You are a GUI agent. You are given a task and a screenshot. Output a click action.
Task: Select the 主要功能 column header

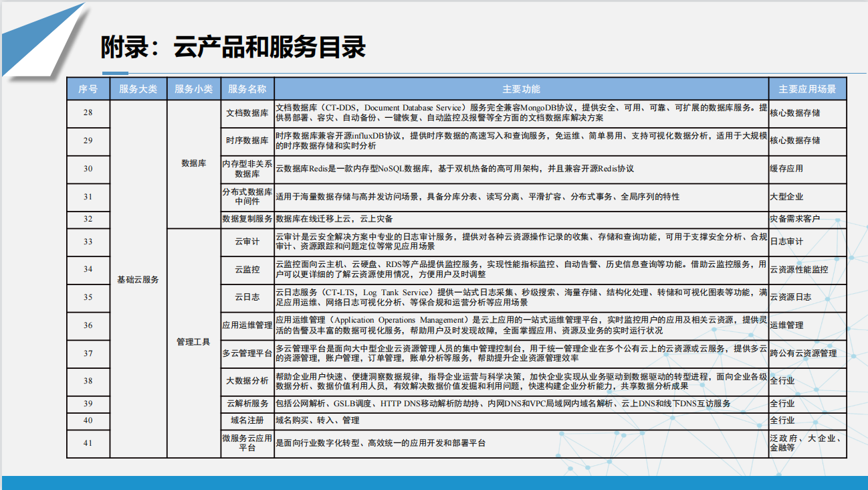521,89
